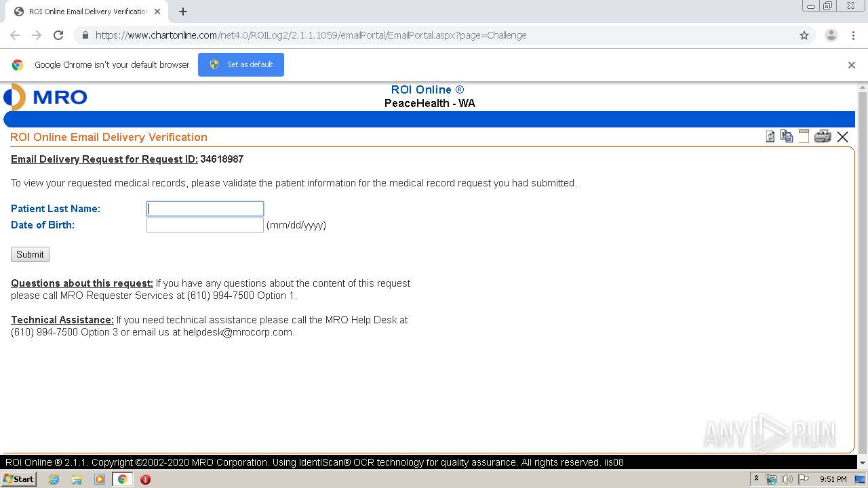This screenshot has height=488, width=868.
Task: Open the volume control in system tray
Action: pyautogui.click(x=787, y=479)
